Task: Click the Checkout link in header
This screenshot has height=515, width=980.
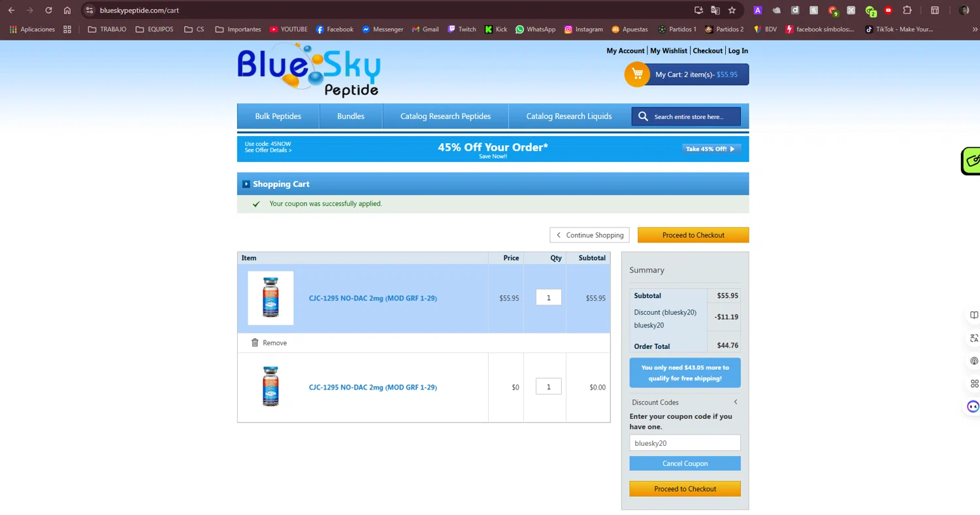Action: pos(708,50)
